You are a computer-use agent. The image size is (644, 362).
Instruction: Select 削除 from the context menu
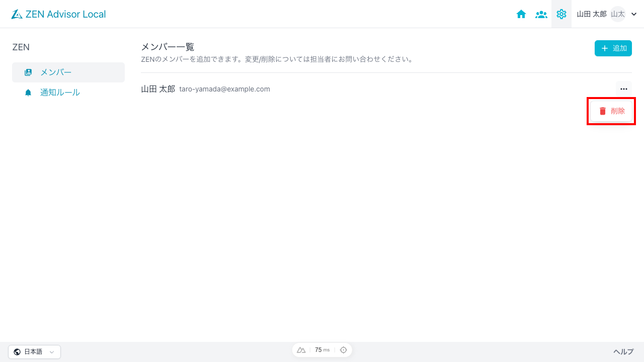(611, 111)
